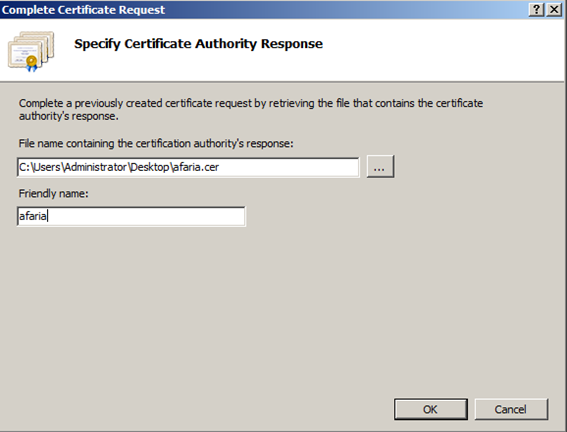
Task: Click the afaria text in Friendly name
Action: [33, 216]
